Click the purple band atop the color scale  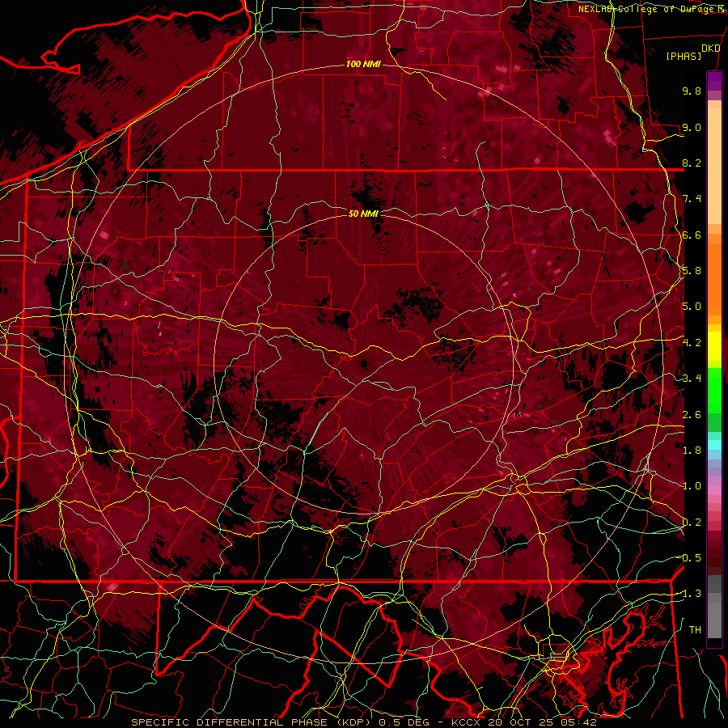coord(714,81)
